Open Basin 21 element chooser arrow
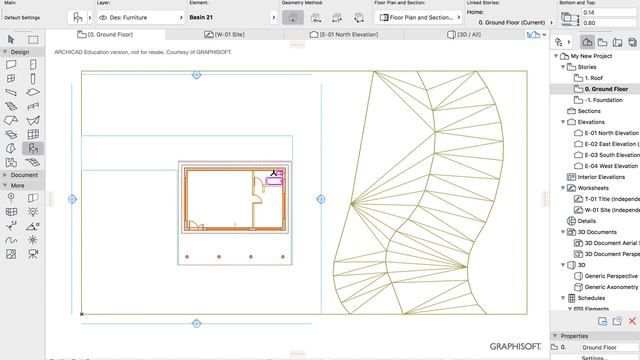640x360 pixels. pos(273,18)
